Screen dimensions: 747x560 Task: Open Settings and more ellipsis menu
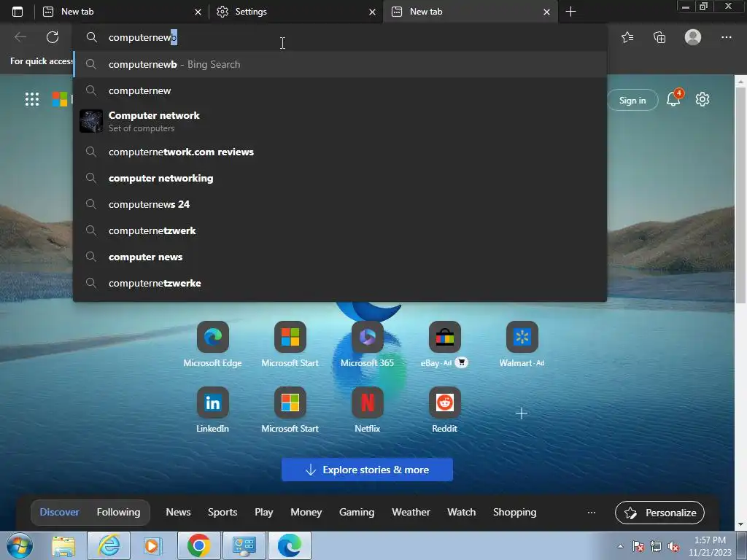click(726, 37)
